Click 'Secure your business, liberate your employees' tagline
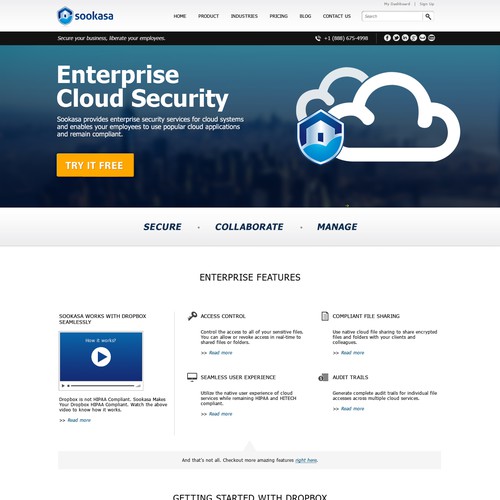This screenshot has width=500, height=500. tap(111, 38)
